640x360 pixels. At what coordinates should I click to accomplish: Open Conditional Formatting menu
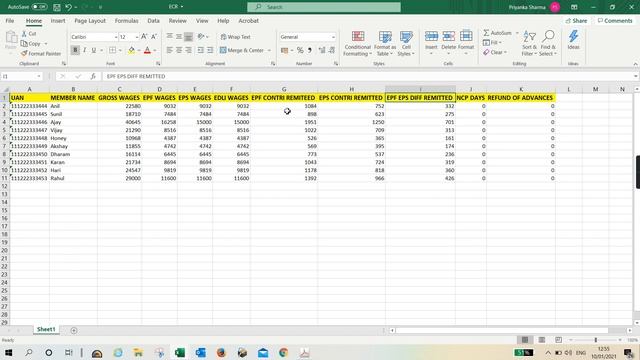point(358,43)
